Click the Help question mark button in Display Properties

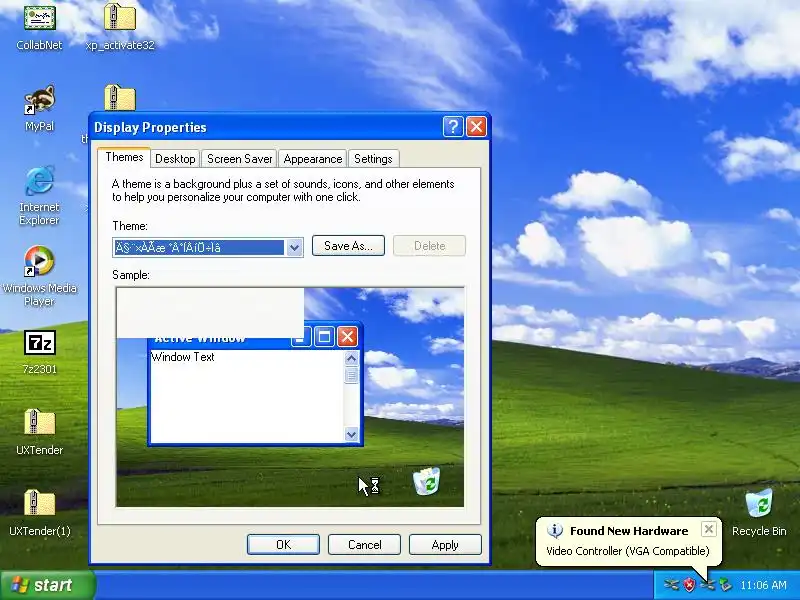pyautogui.click(x=453, y=127)
